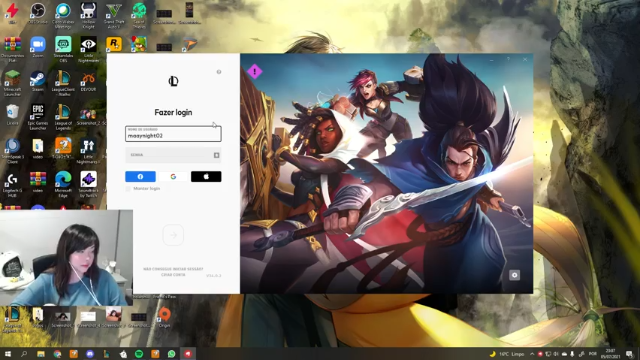The height and width of the screenshot is (360, 640).
Task: Open the weather widget showing Limpo
Action: [x=507, y=354]
